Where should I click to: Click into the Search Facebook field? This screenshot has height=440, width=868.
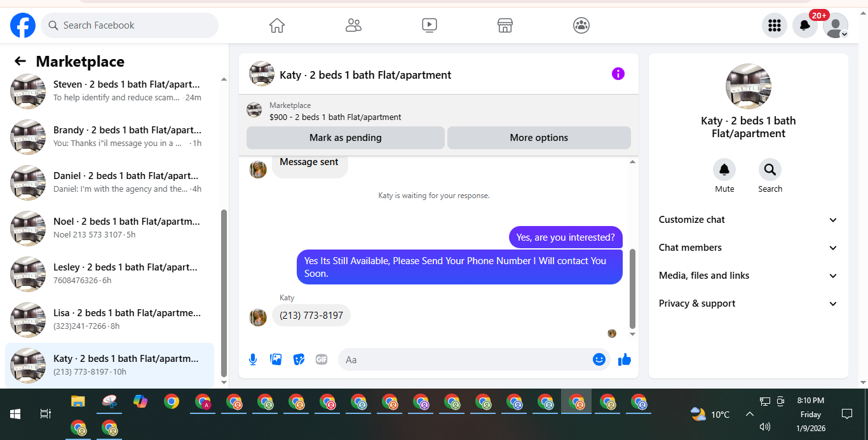130,25
